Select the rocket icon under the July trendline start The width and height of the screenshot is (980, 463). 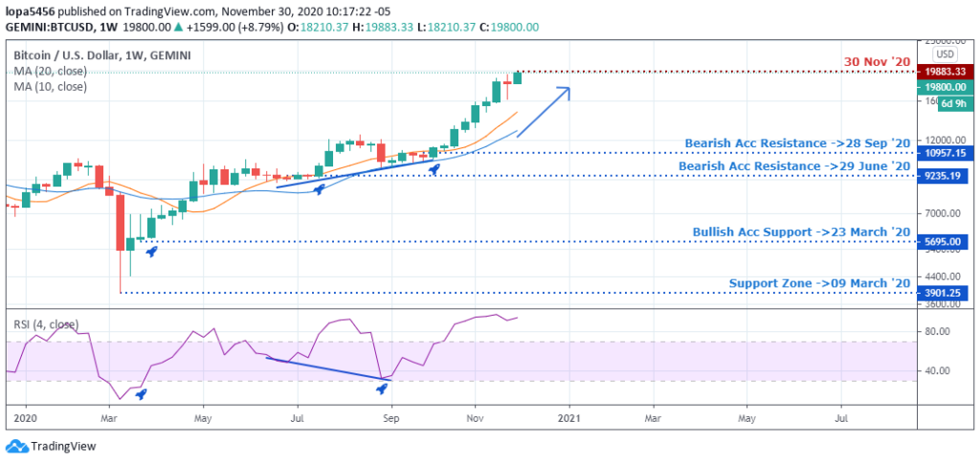coord(318,189)
